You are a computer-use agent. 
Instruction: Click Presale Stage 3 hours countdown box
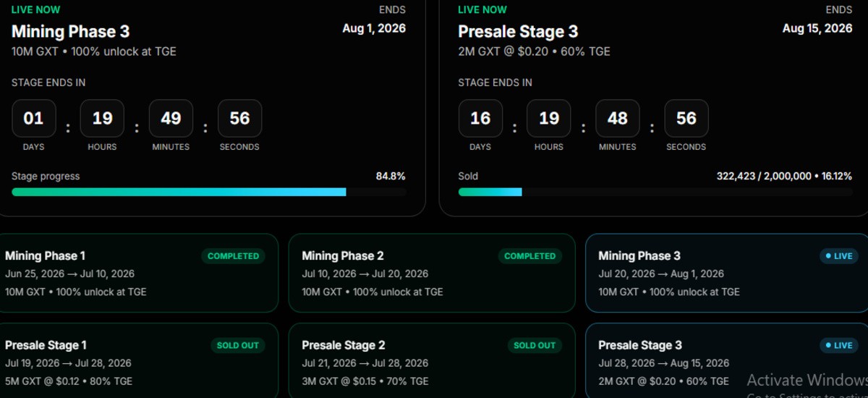tap(549, 118)
